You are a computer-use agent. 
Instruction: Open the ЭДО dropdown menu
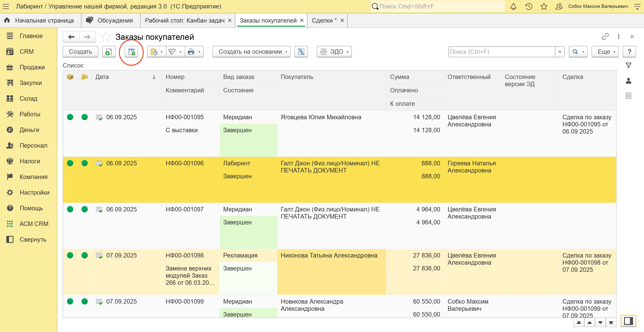click(334, 52)
